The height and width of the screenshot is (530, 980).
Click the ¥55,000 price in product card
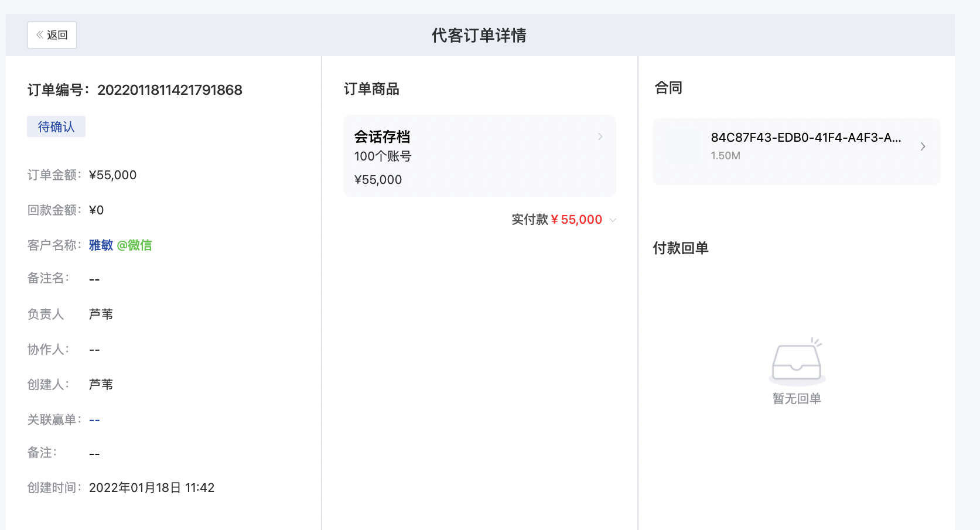coord(378,180)
